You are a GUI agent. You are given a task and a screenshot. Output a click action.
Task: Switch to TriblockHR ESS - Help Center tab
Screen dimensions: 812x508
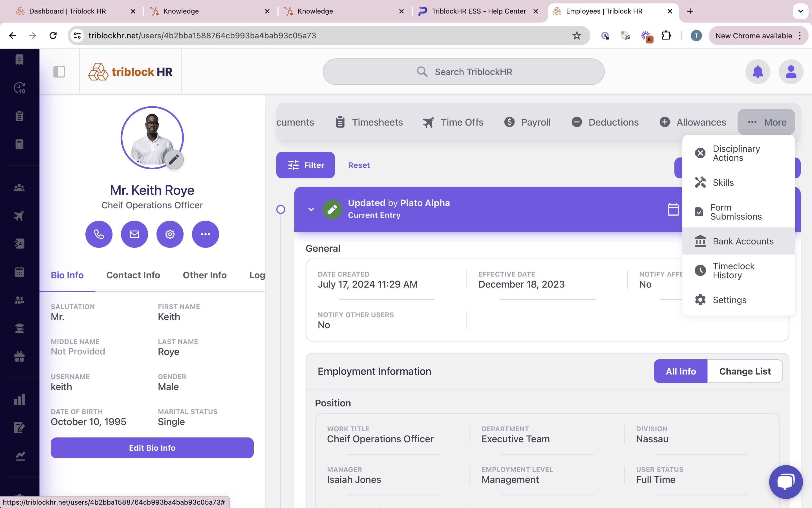click(x=479, y=11)
